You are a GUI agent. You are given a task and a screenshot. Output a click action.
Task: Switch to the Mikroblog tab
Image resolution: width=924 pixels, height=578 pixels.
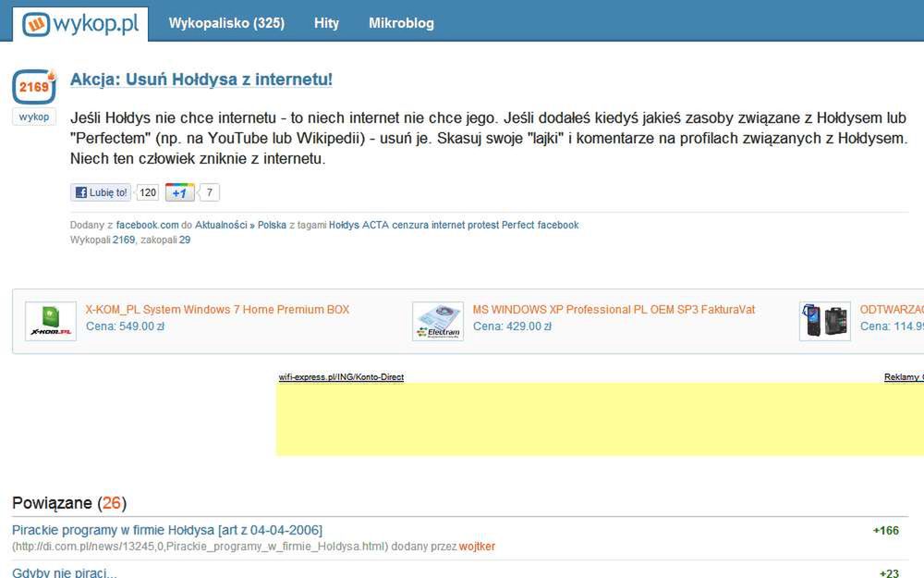pyautogui.click(x=401, y=23)
